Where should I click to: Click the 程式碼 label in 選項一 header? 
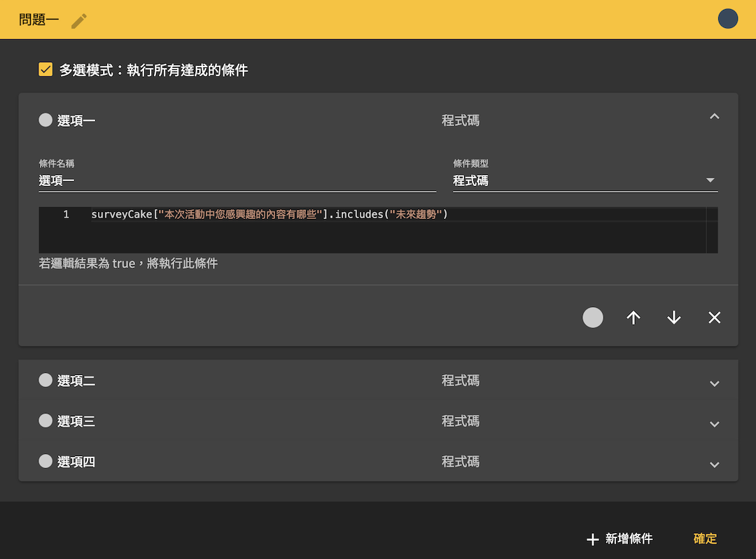click(461, 120)
